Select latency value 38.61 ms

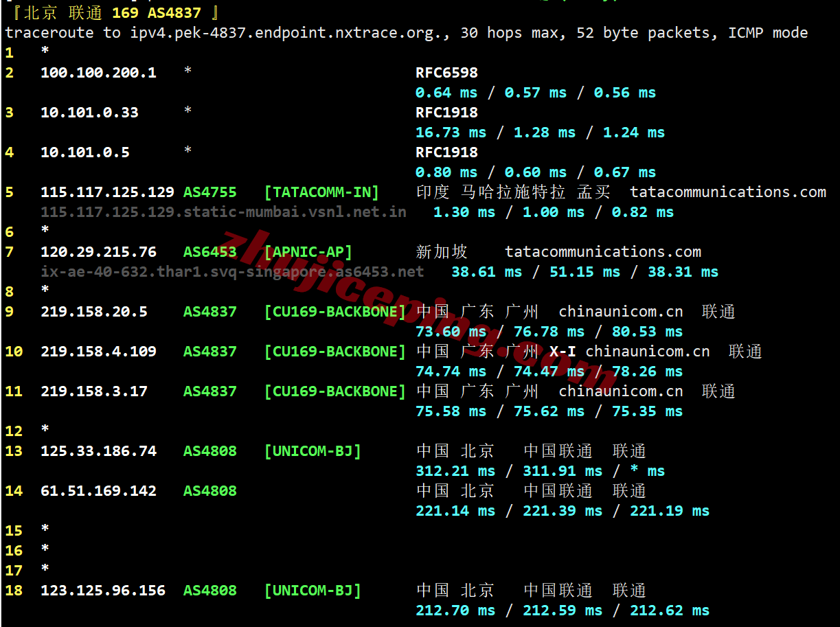click(486, 271)
